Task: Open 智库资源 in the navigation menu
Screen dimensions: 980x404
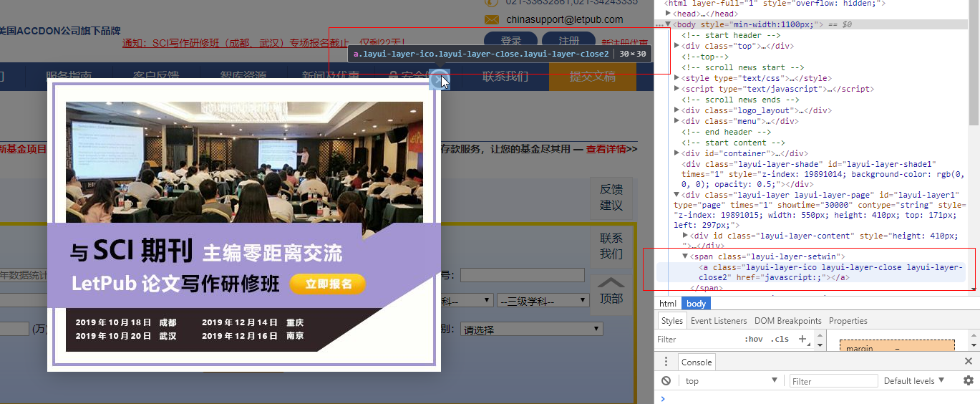Action: click(x=243, y=77)
